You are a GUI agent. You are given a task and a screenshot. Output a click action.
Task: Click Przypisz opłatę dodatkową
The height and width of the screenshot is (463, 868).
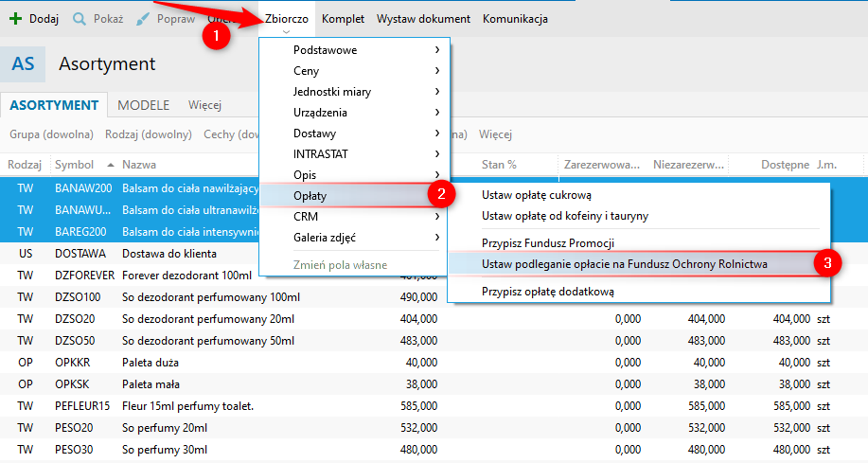coord(548,291)
